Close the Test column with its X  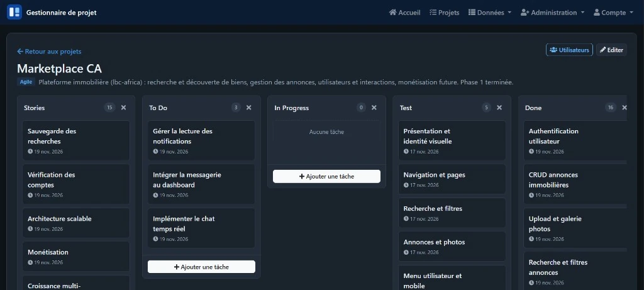(x=499, y=108)
